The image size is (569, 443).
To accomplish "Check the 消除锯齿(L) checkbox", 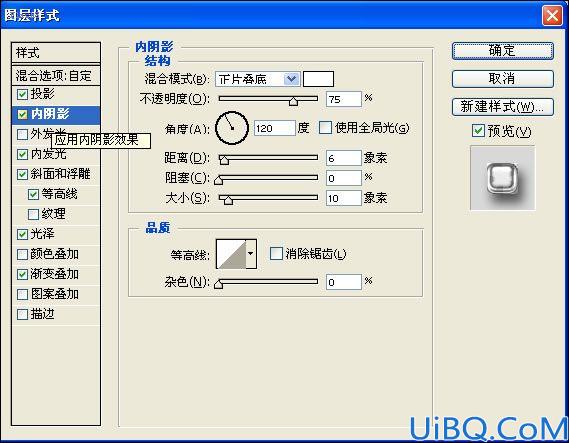I will click(276, 254).
